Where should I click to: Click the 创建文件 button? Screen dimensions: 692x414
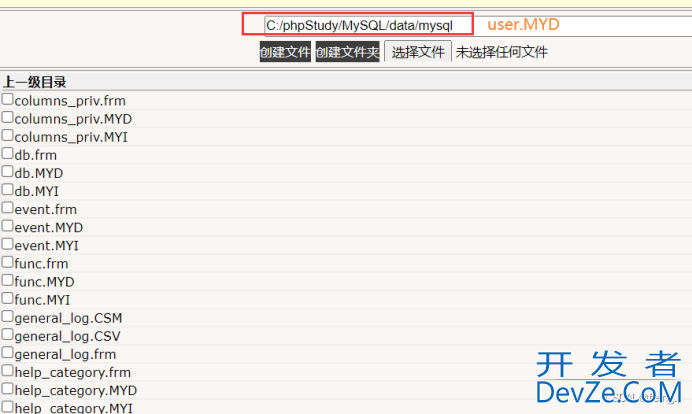tap(285, 52)
